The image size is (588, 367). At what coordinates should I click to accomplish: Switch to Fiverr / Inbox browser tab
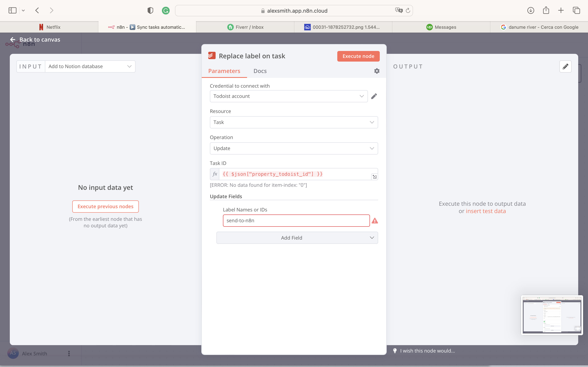[245, 27]
